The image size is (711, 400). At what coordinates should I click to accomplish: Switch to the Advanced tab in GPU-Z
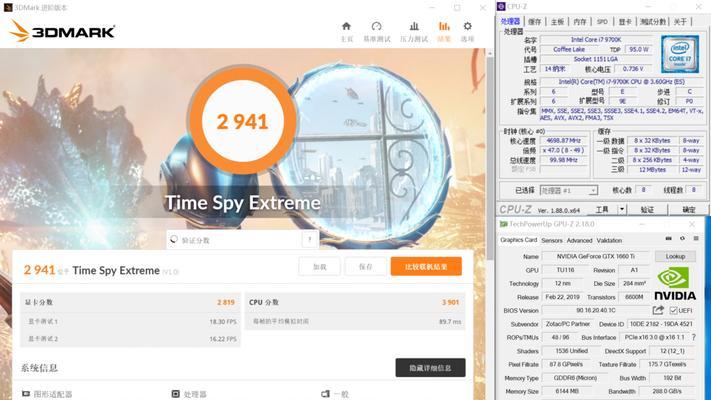click(580, 240)
